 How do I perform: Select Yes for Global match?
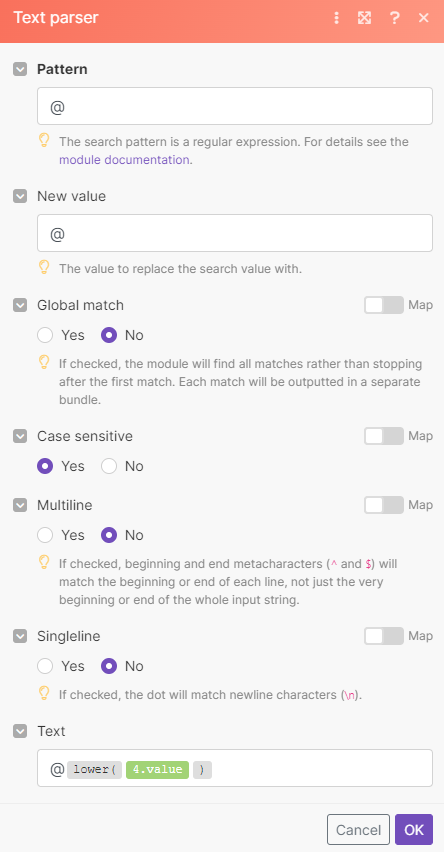(45, 335)
